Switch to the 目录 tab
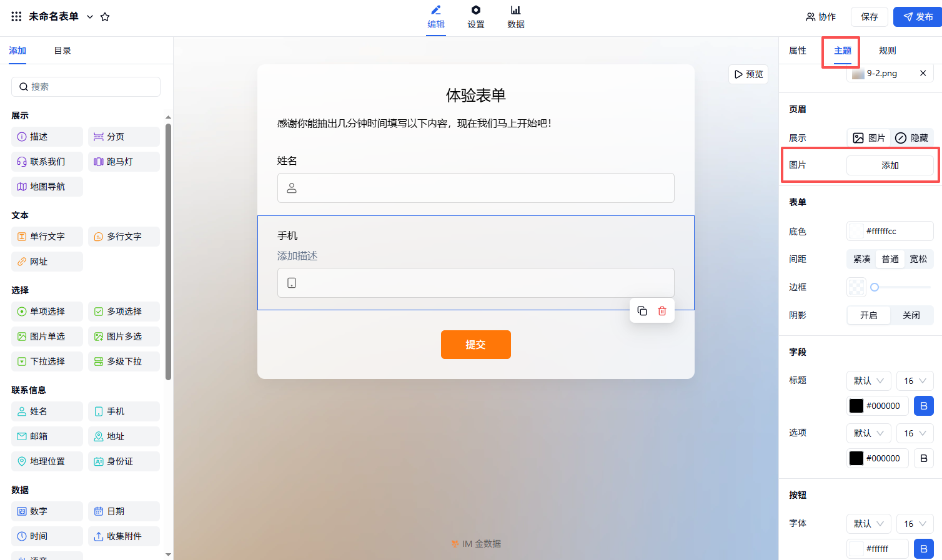The width and height of the screenshot is (942, 560). [x=62, y=51]
